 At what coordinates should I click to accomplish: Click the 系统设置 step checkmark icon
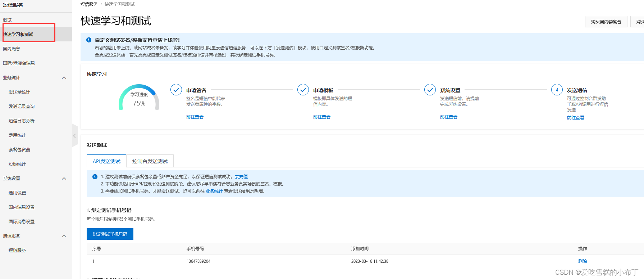(430, 90)
